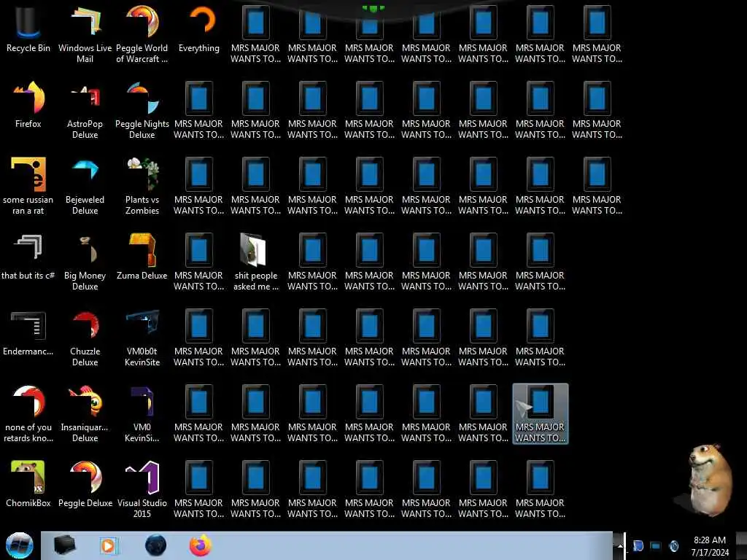Open the black folder taskbar icon

[x=64, y=545]
